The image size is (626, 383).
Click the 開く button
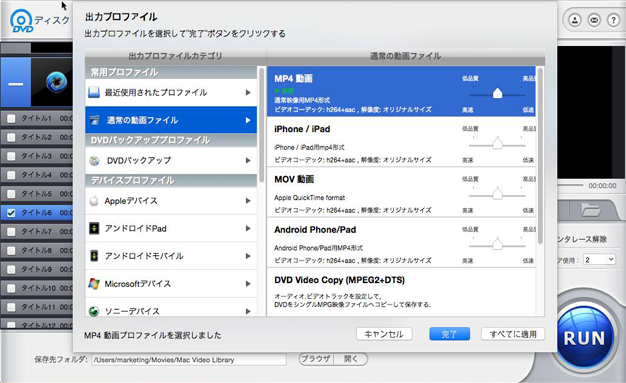point(351,359)
